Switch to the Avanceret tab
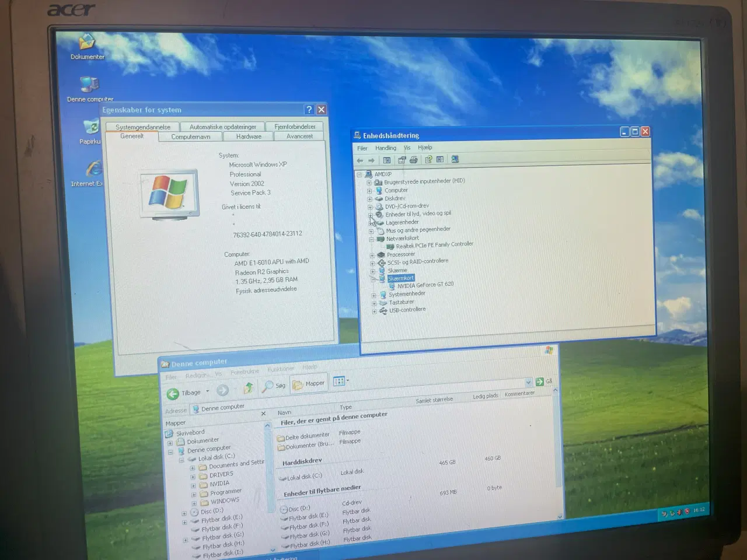Image resolution: width=747 pixels, height=560 pixels. pos(299,136)
